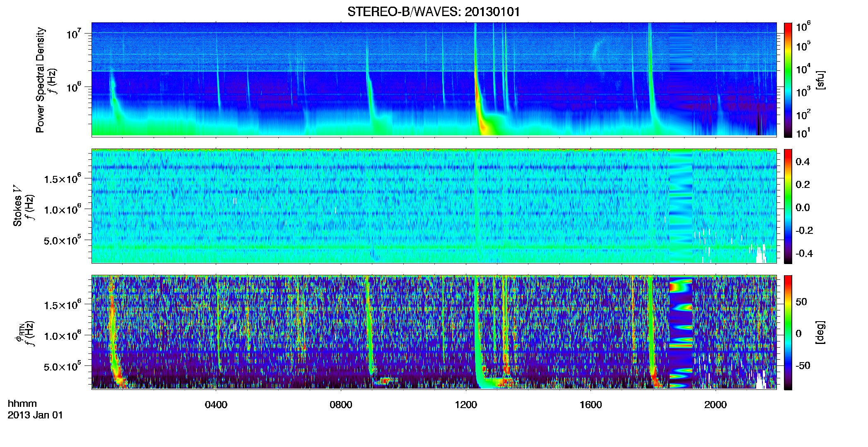
Task: Click the 0800 time tick label
Action: pyautogui.click(x=341, y=405)
